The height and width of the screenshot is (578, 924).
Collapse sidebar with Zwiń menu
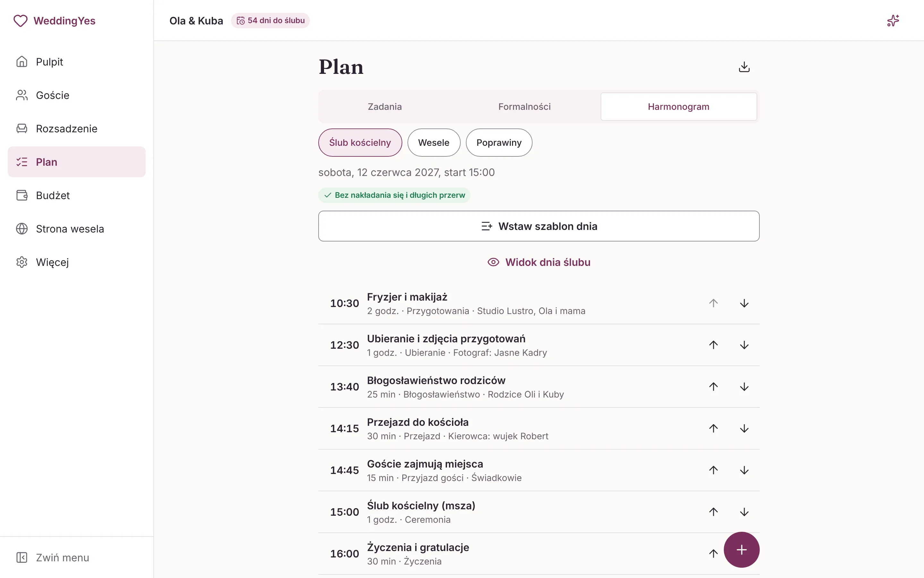tap(76, 557)
